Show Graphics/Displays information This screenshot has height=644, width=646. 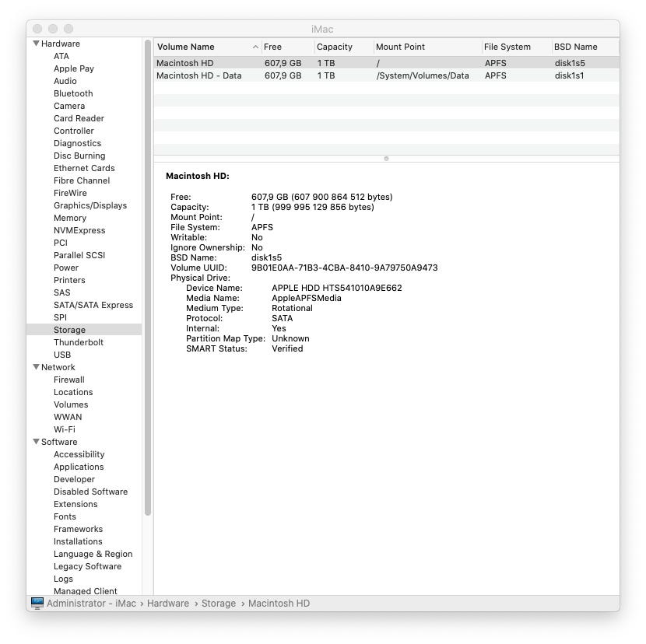(90, 205)
